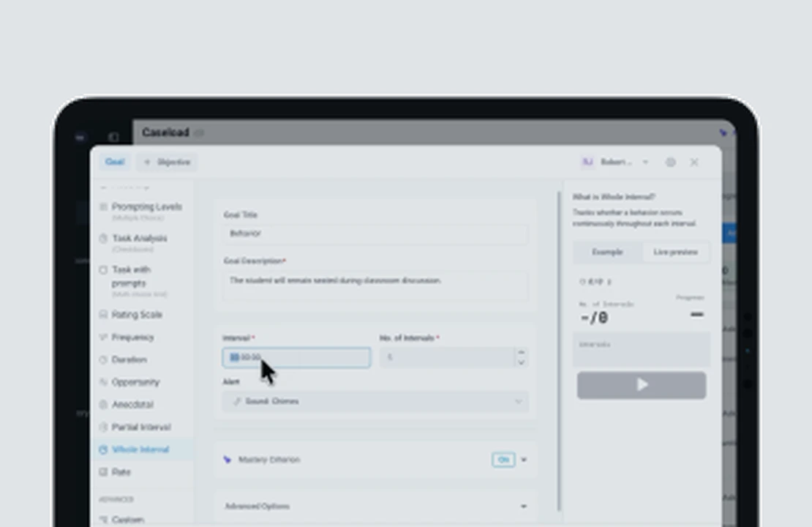Select Frequency data type
Screen dimensions: 812x527
tap(141, 337)
